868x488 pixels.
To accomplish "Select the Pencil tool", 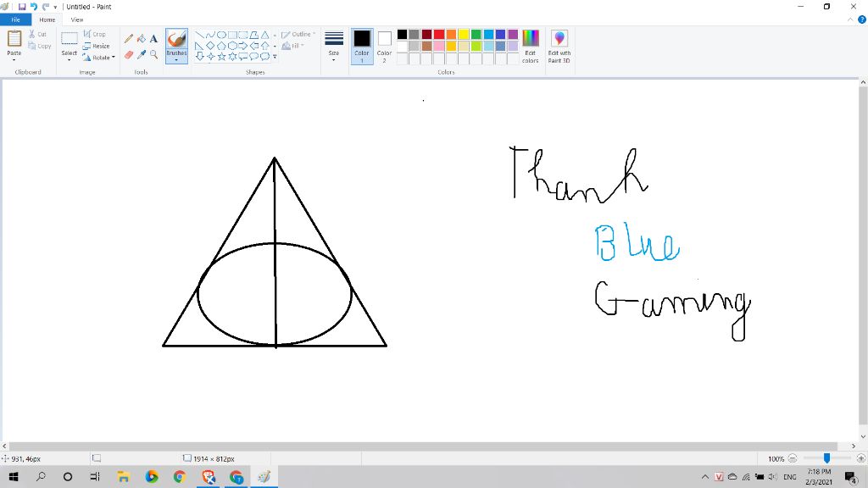I will click(x=129, y=39).
